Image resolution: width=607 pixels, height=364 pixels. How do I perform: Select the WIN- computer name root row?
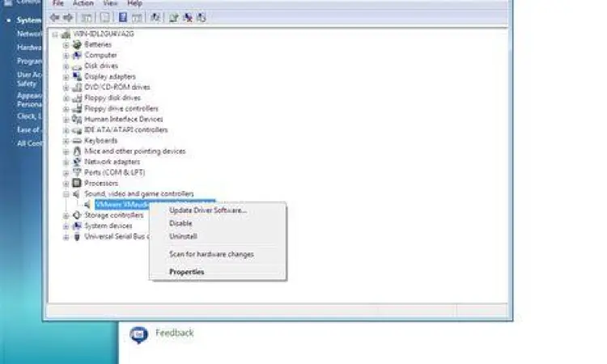point(104,34)
